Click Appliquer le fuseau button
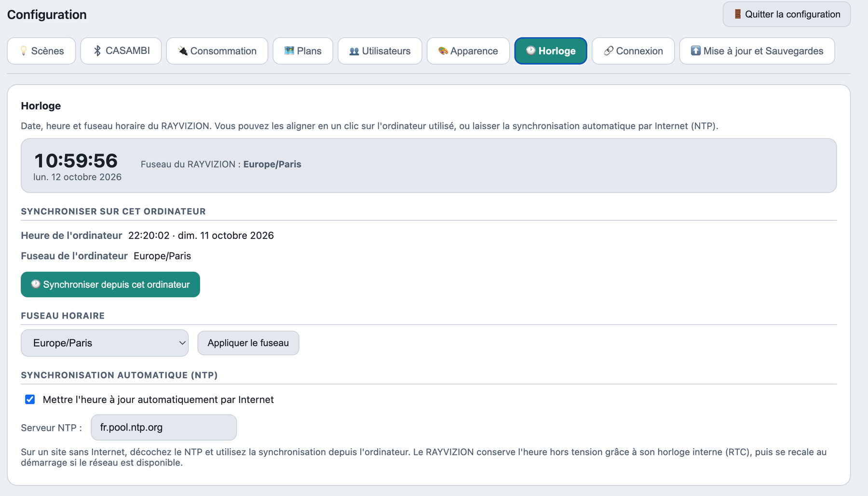Viewport: 868px width, 496px height. click(248, 343)
